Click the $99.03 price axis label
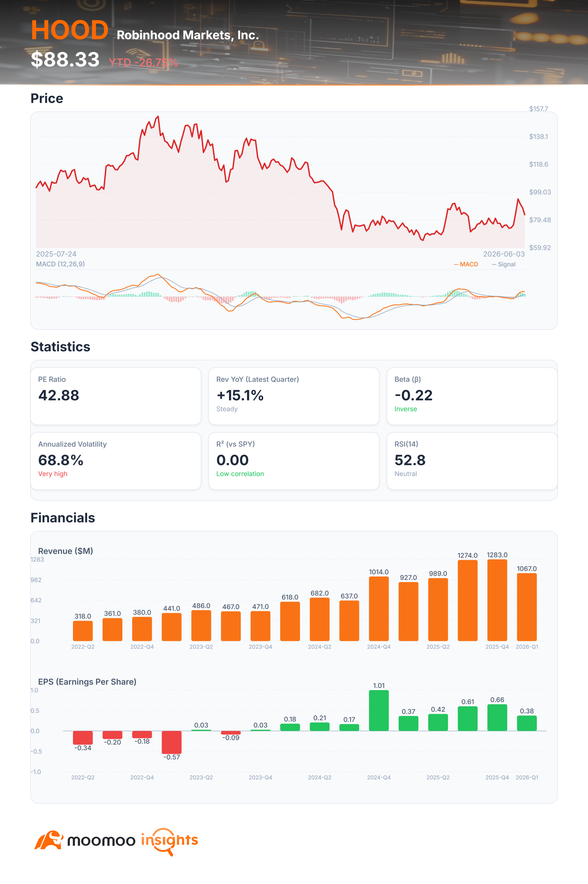The image size is (588, 884). 540,192
